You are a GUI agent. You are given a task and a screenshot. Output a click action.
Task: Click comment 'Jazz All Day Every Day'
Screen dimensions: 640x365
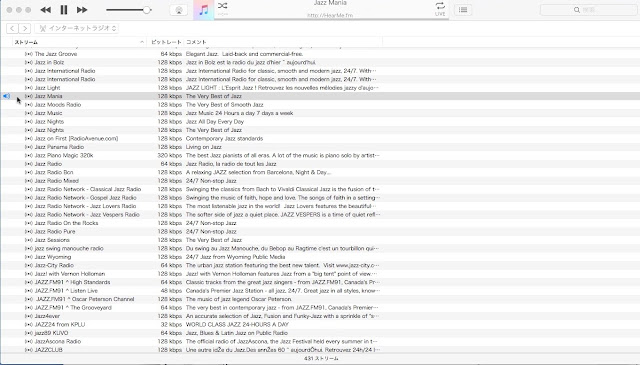click(215, 122)
